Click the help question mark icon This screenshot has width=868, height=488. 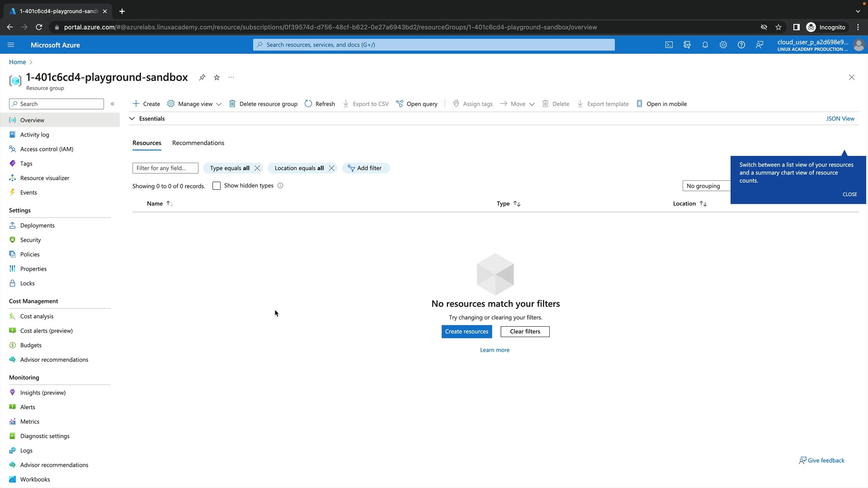point(741,45)
